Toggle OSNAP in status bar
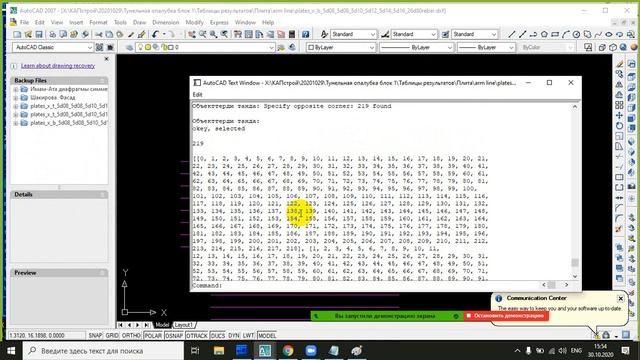This screenshot has height=360, width=640. 174,336
